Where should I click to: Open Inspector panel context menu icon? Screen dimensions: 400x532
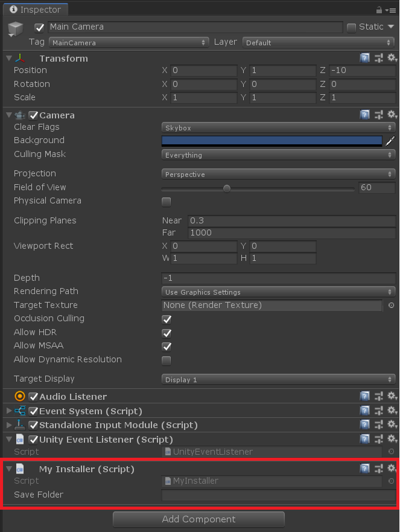coord(391,10)
